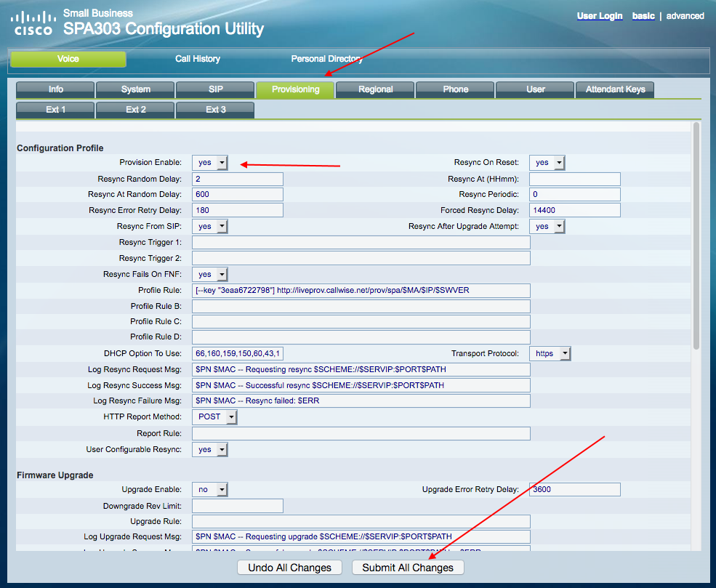The image size is (716, 588).
Task: Open the Voice main tab
Action: [68, 59]
